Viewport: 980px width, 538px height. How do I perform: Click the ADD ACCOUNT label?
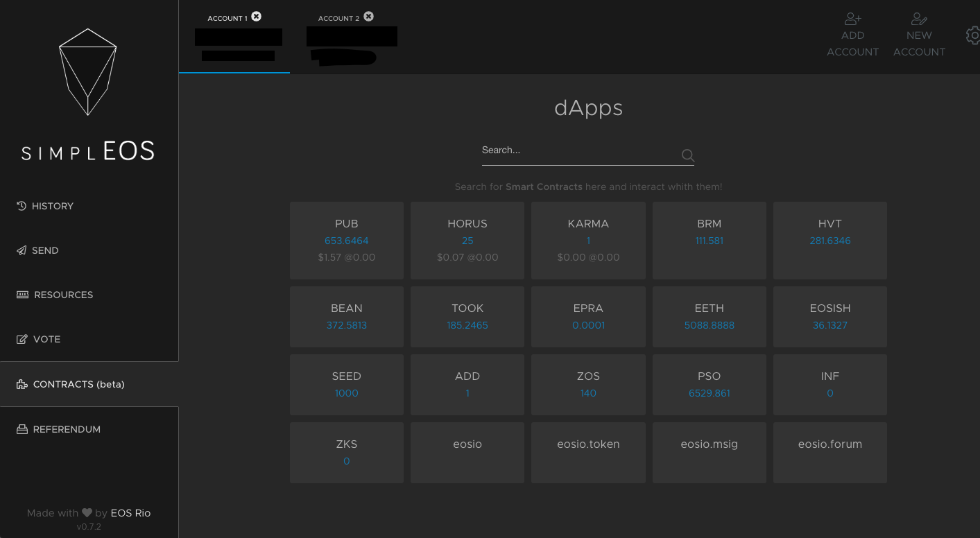click(x=852, y=44)
